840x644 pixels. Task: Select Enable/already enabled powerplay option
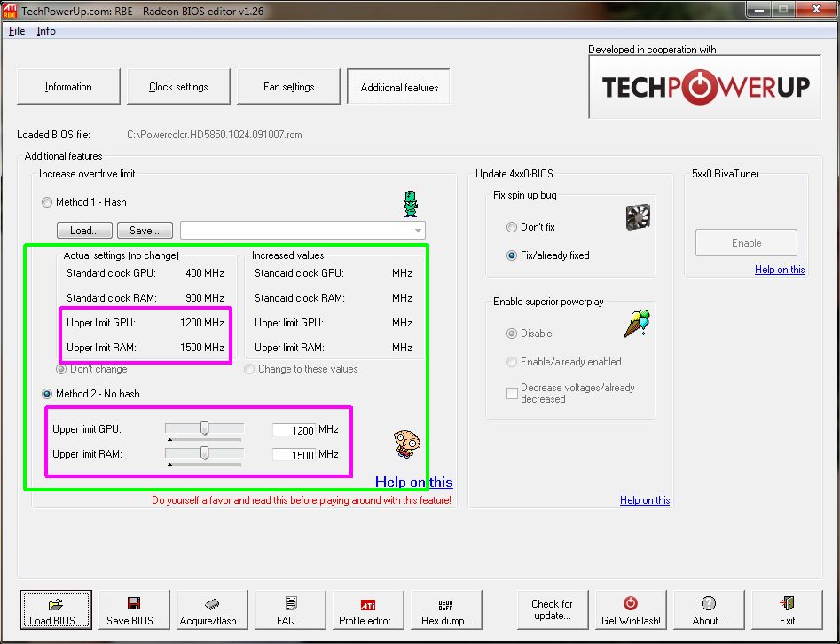512,362
